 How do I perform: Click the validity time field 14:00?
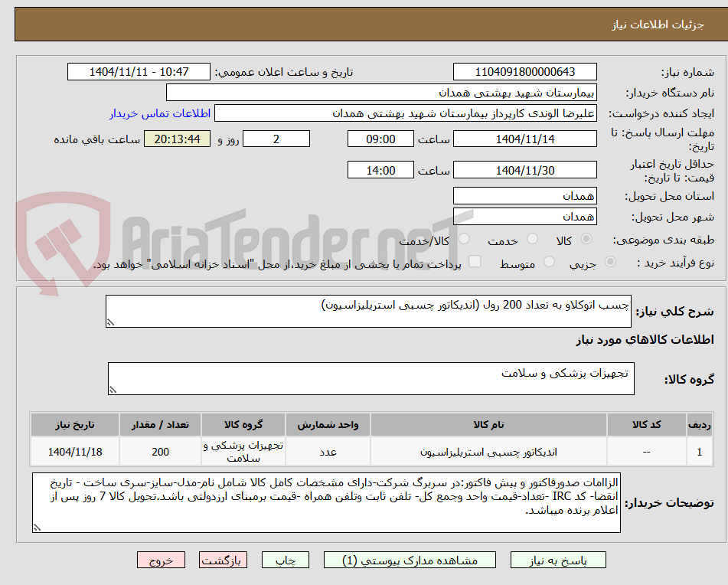(380, 170)
